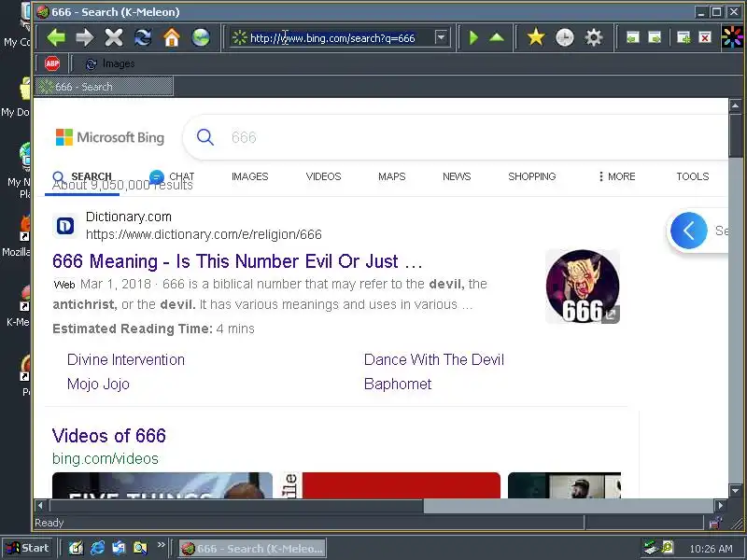Click the Show Desktop quick launch icon

coord(76,548)
